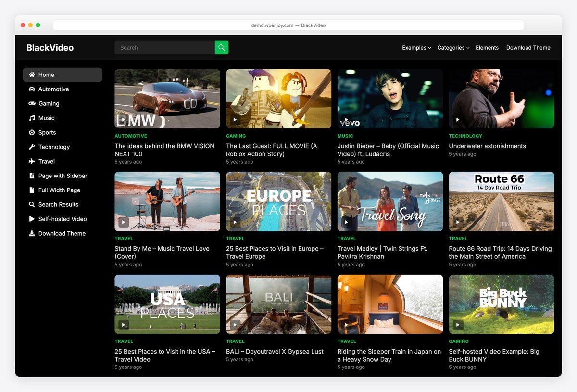Click the Justin Bieber vevo thumbnail
This screenshot has width=577, height=392.
coord(390,99)
